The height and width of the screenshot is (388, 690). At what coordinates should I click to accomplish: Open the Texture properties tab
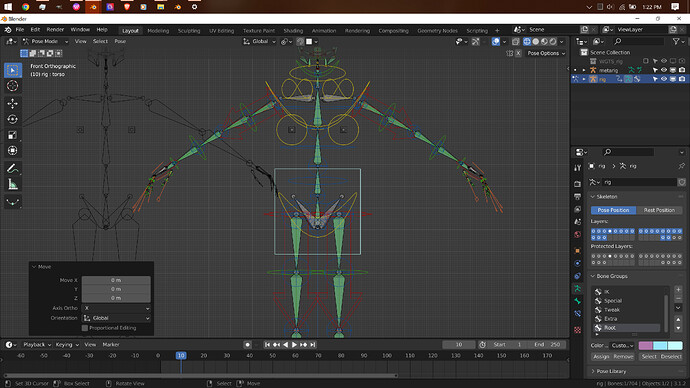[x=578, y=330]
